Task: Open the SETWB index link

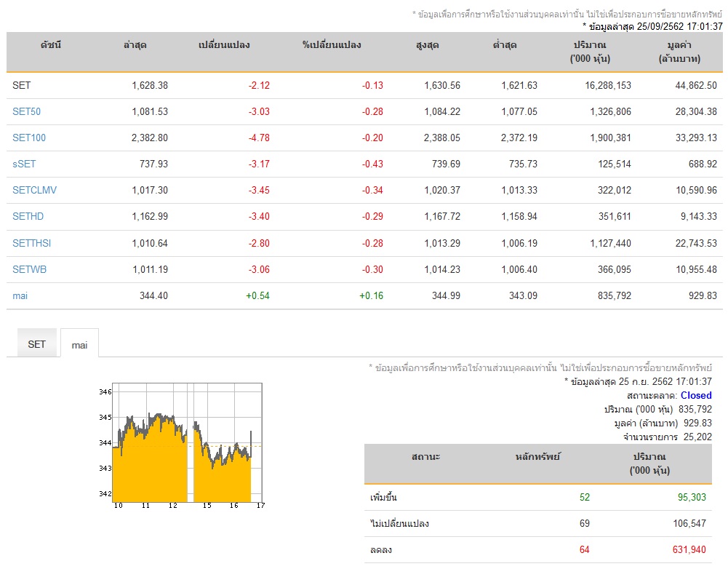Action: [x=29, y=269]
